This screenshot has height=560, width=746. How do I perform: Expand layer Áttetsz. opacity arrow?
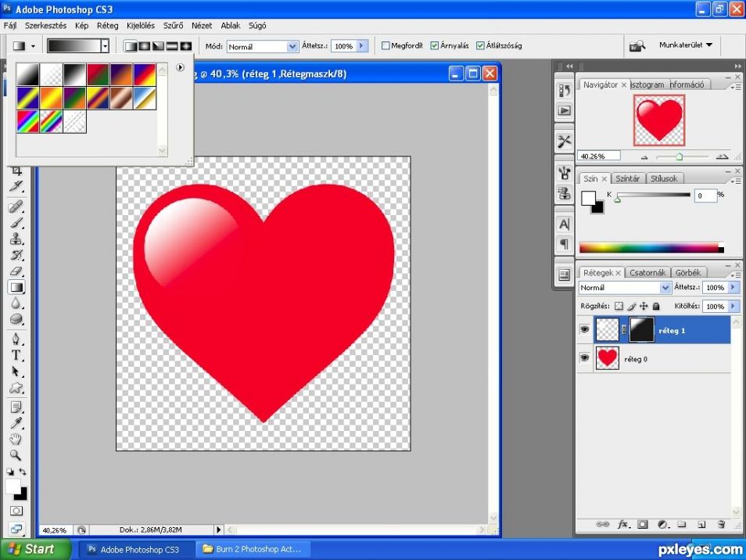pos(733,287)
